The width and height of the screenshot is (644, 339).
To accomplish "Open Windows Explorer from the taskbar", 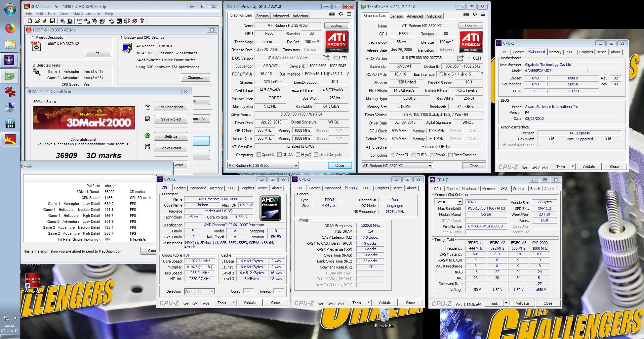I will click(x=10, y=44).
